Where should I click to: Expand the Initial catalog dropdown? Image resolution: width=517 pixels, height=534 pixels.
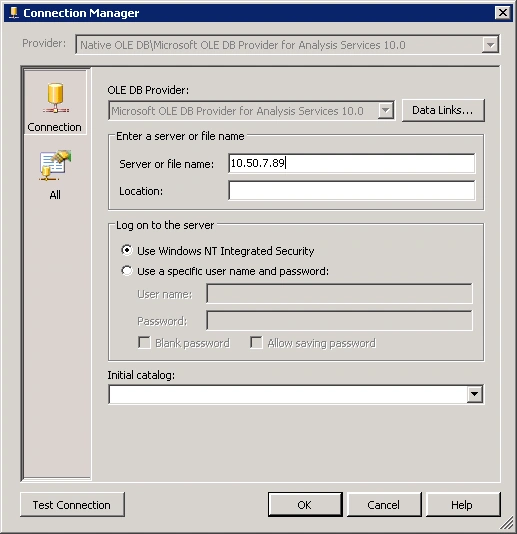(475, 394)
